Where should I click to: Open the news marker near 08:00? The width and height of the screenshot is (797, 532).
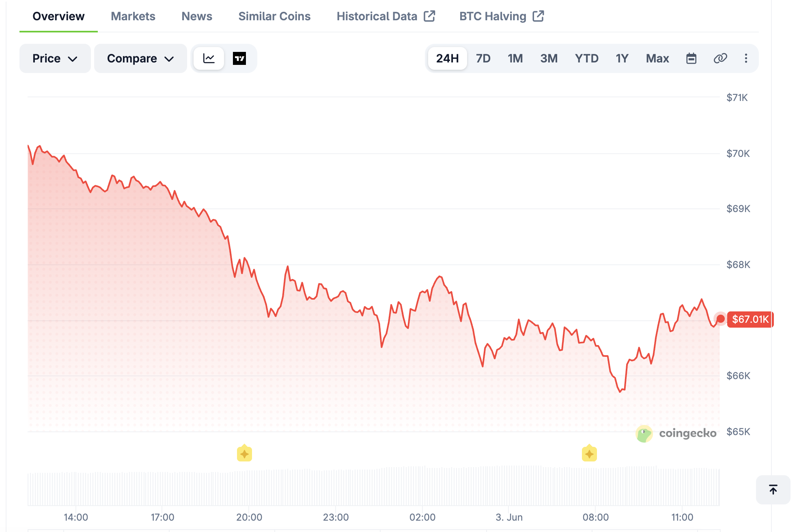pyautogui.click(x=589, y=453)
